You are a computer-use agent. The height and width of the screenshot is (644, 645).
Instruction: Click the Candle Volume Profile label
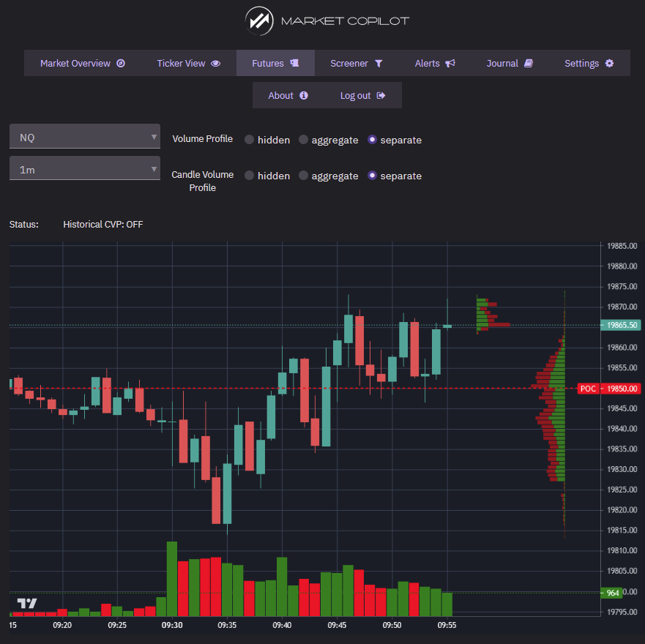tap(202, 181)
